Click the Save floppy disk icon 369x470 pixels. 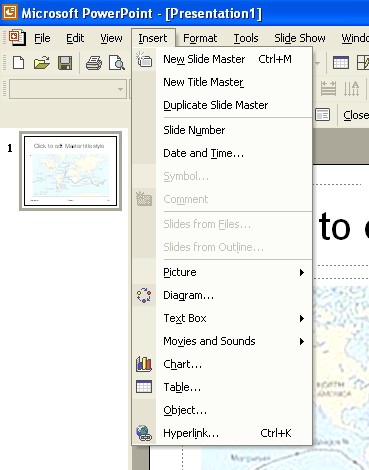(65, 63)
